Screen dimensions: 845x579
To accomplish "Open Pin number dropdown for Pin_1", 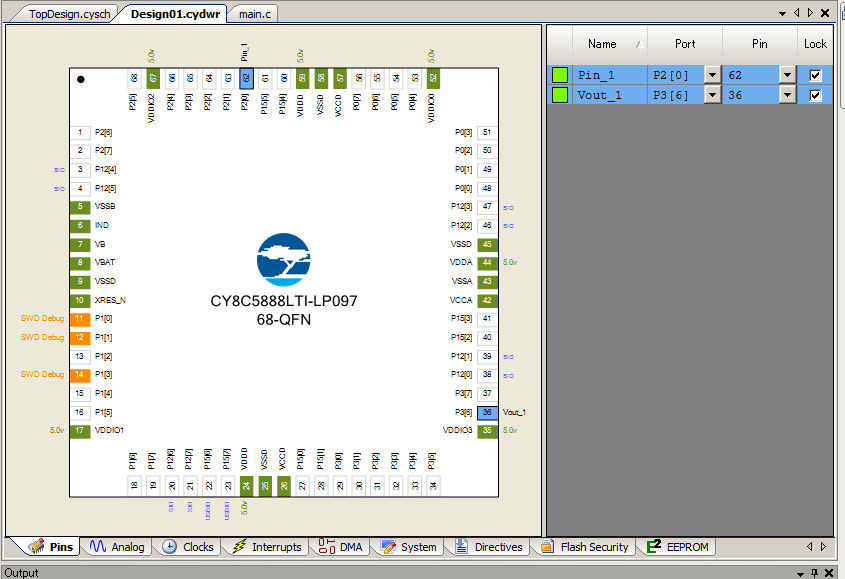I will point(787,75).
